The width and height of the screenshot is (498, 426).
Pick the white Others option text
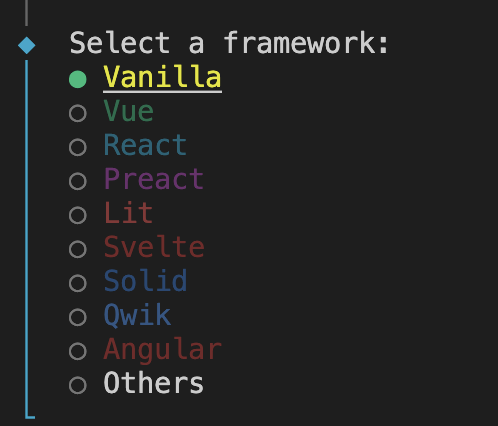154,383
